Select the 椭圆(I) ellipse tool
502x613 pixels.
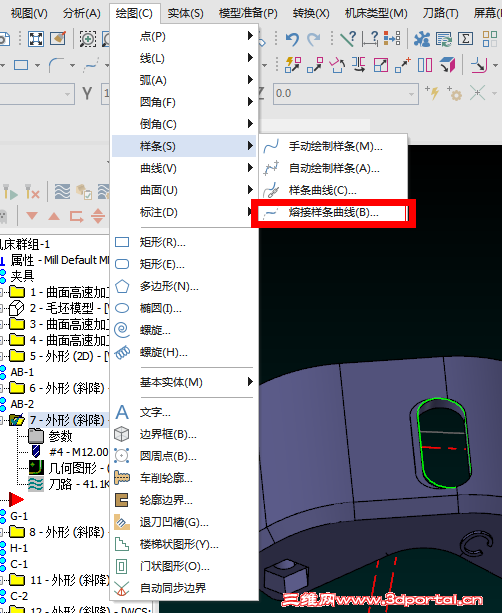[x=184, y=308]
